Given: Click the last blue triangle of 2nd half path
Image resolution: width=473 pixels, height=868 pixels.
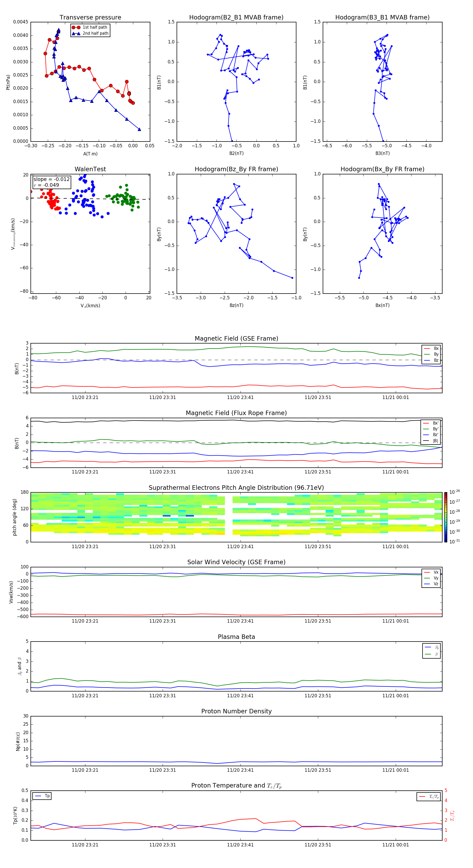Looking at the screenshot, I should click(139, 129).
